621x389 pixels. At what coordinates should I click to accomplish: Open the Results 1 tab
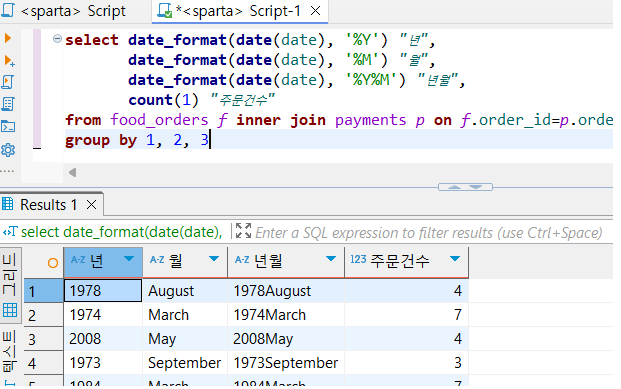(x=48, y=205)
